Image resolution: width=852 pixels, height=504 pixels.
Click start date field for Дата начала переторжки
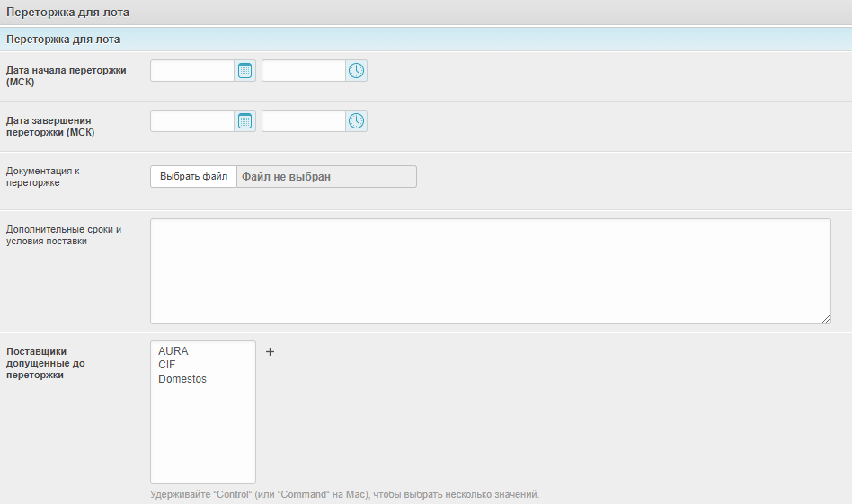(192, 71)
